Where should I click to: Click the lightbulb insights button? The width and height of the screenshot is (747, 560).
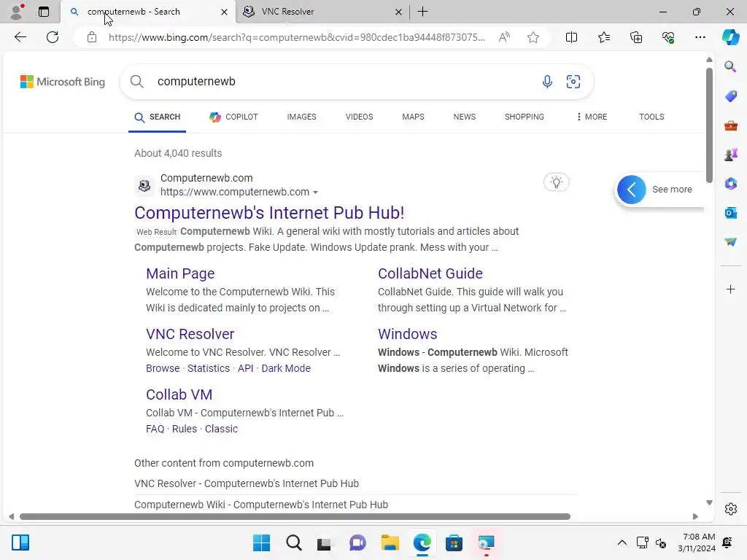coord(556,182)
